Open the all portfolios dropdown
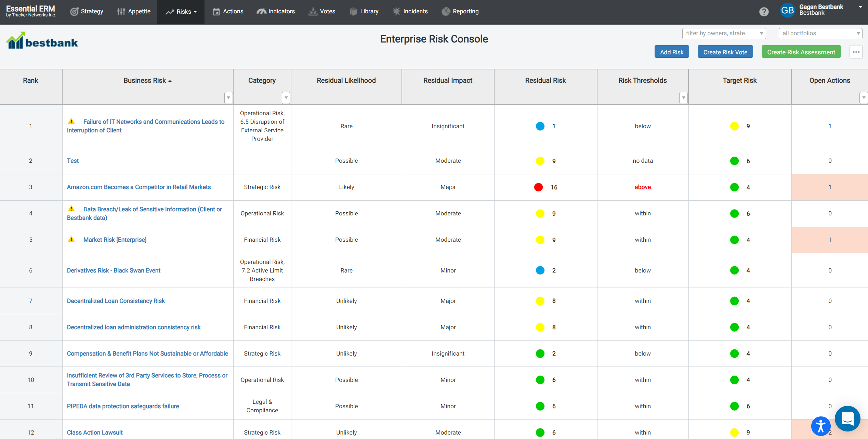The image size is (868, 439). pos(820,33)
